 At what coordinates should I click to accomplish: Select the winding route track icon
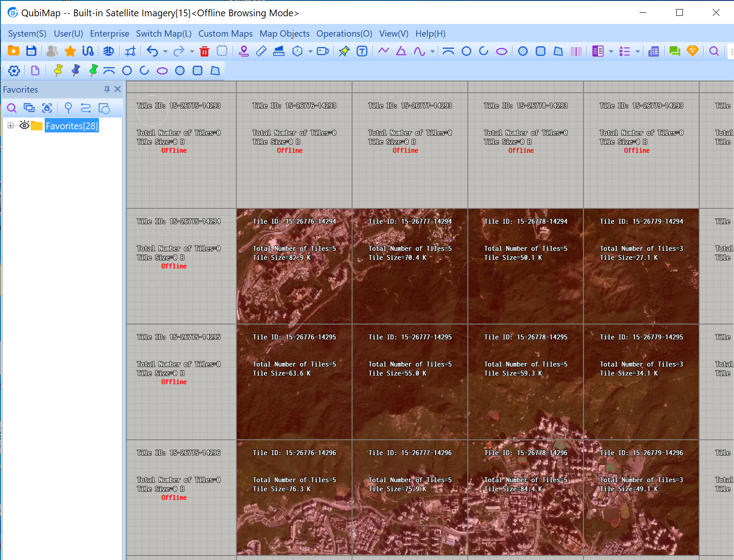click(88, 51)
